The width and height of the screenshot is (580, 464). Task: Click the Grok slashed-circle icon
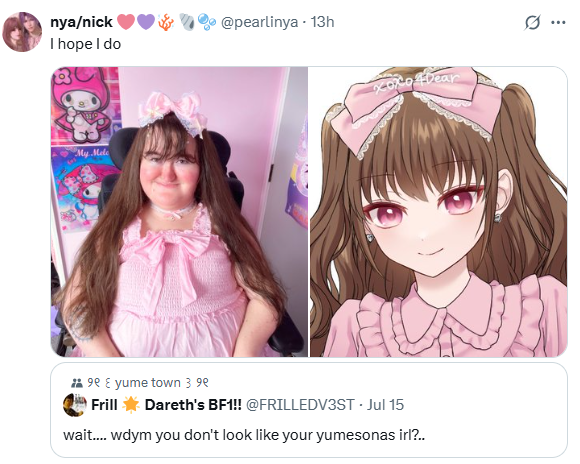[532, 23]
